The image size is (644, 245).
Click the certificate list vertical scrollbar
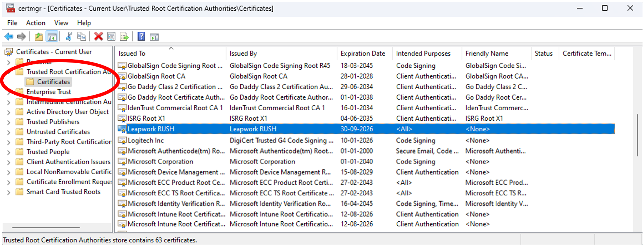[637, 135]
